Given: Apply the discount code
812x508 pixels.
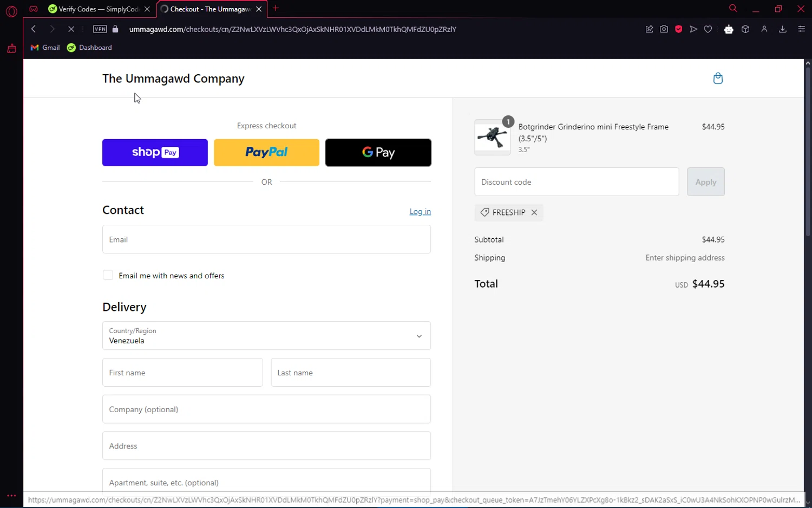Looking at the screenshot, I should (x=706, y=182).
